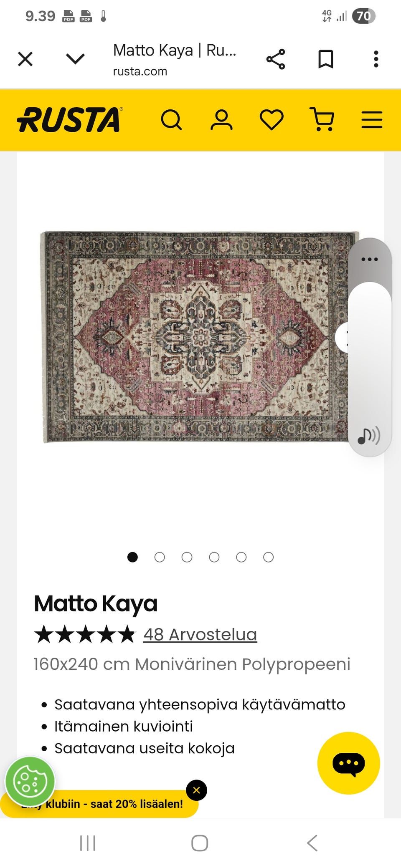The height and width of the screenshot is (868, 401).
Task: Tap the volume panel three-dots expander
Action: click(x=370, y=259)
